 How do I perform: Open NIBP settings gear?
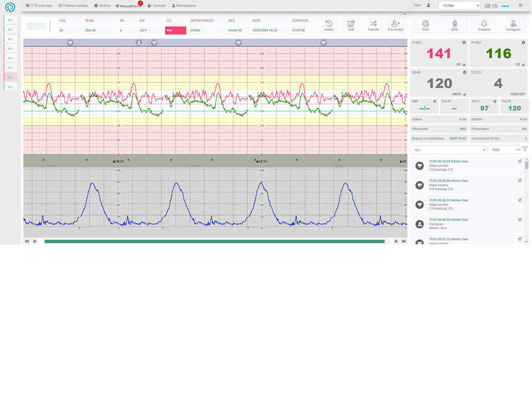click(434, 101)
